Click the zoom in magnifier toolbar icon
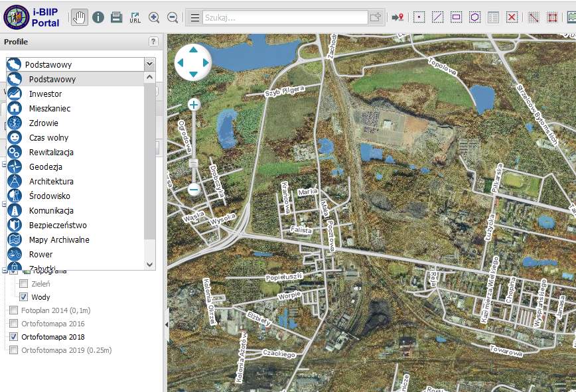 [154, 17]
